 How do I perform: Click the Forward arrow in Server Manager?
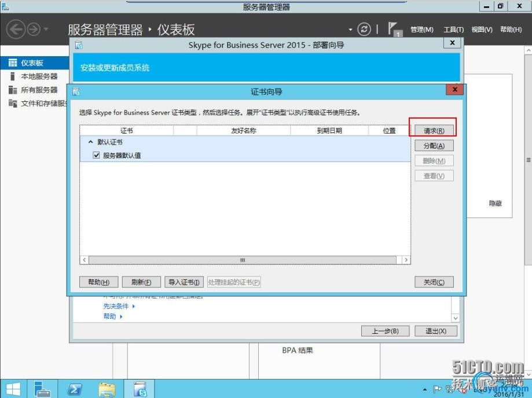point(33,30)
